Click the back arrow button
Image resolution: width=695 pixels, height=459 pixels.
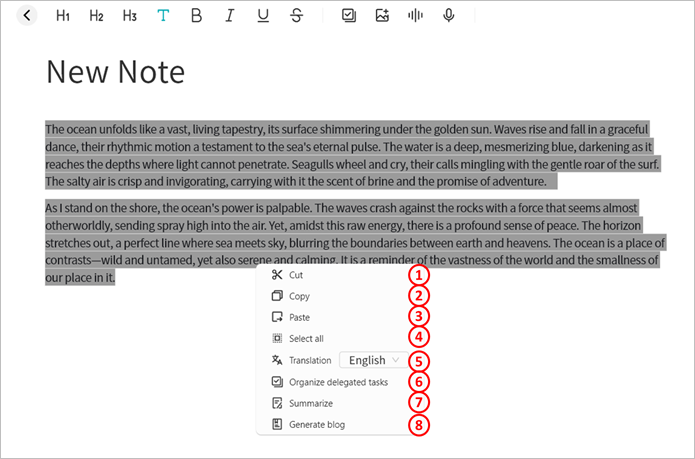(27, 15)
